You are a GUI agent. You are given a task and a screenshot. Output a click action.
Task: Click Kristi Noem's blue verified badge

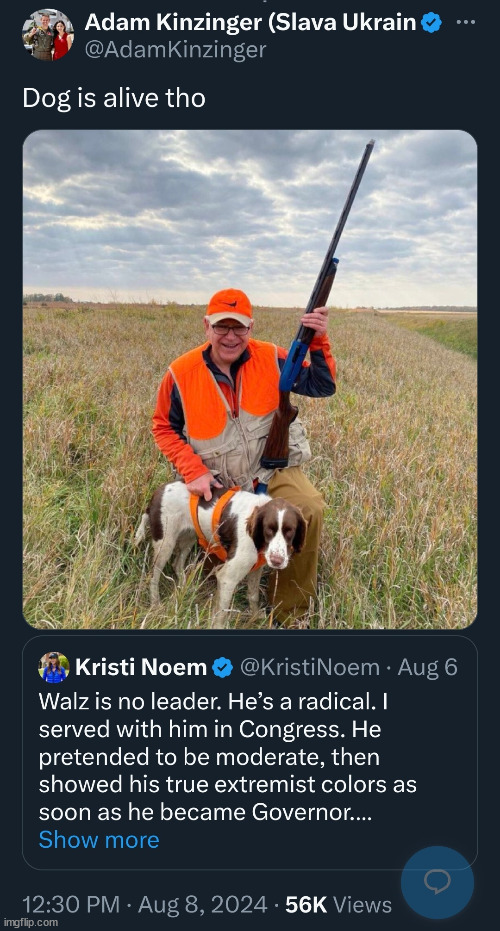(x=223, y=667)
